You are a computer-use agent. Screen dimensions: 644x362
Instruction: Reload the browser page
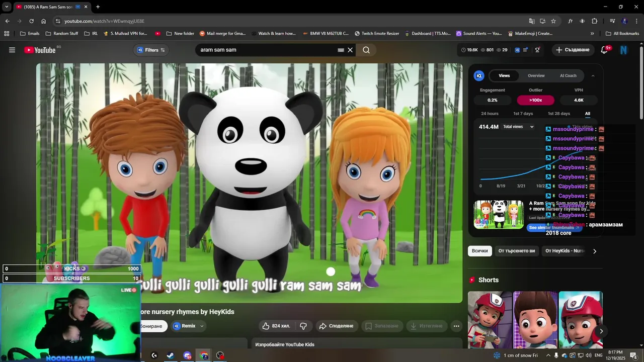coord(31,21)
